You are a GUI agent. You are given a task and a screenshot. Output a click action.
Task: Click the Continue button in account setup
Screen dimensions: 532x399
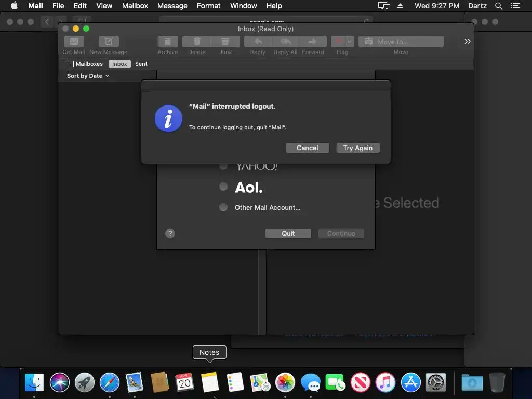[341, 233]
